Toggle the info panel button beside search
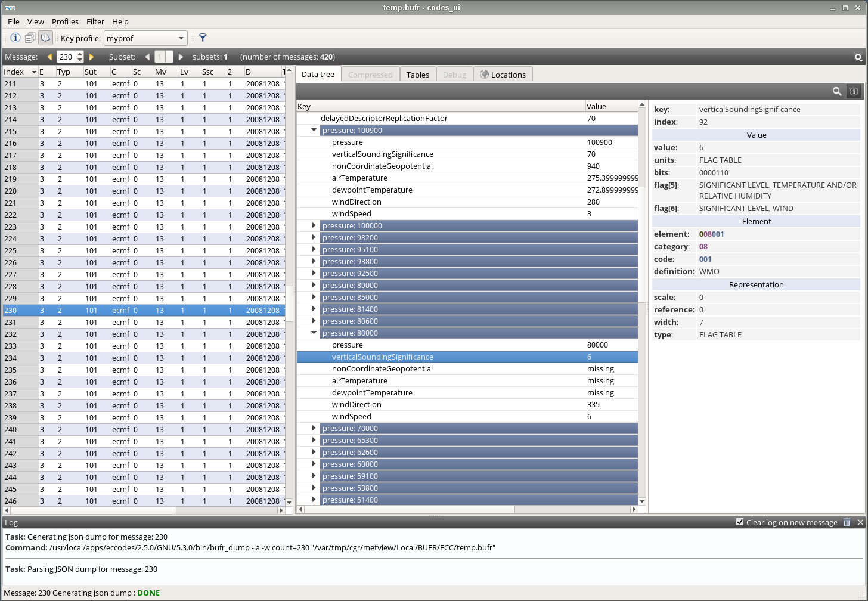 [x=854, y=91]
